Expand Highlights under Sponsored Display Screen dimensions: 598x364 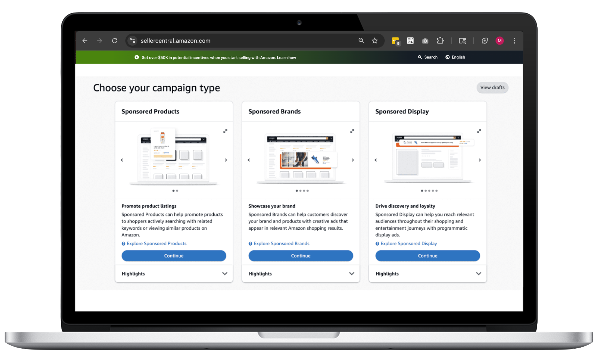coord(479,273)
